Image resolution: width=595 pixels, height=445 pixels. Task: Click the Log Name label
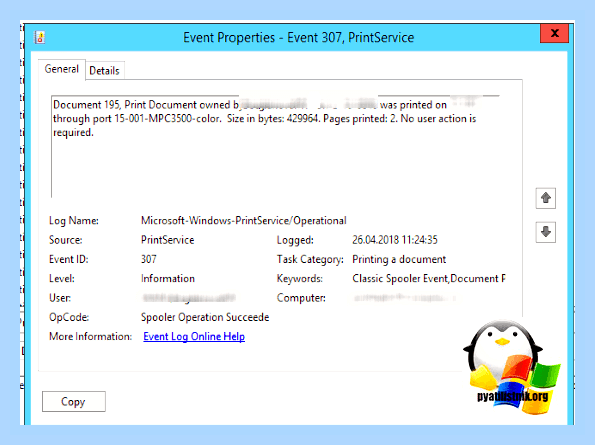(74, 221)
